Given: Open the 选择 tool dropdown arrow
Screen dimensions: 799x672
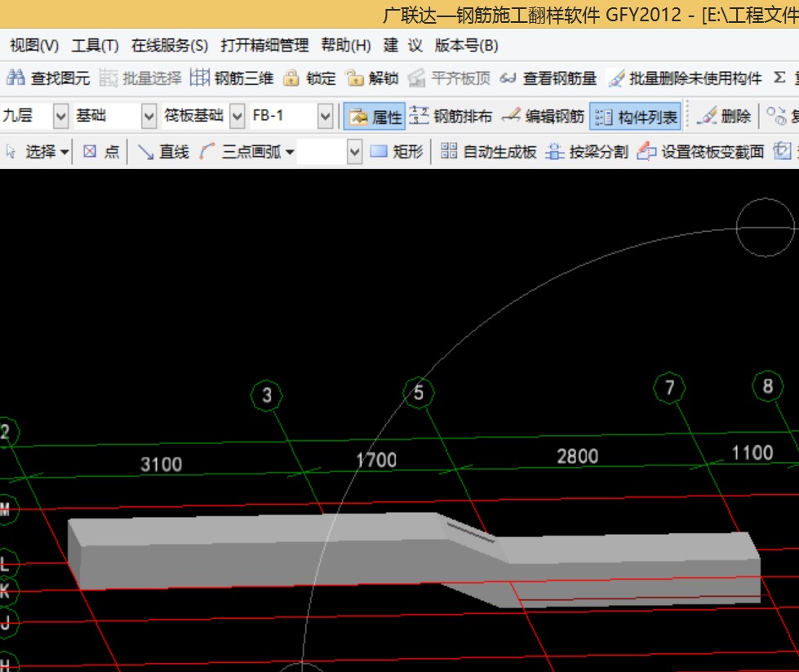Looking at the screenshot, I should [64, 152].
